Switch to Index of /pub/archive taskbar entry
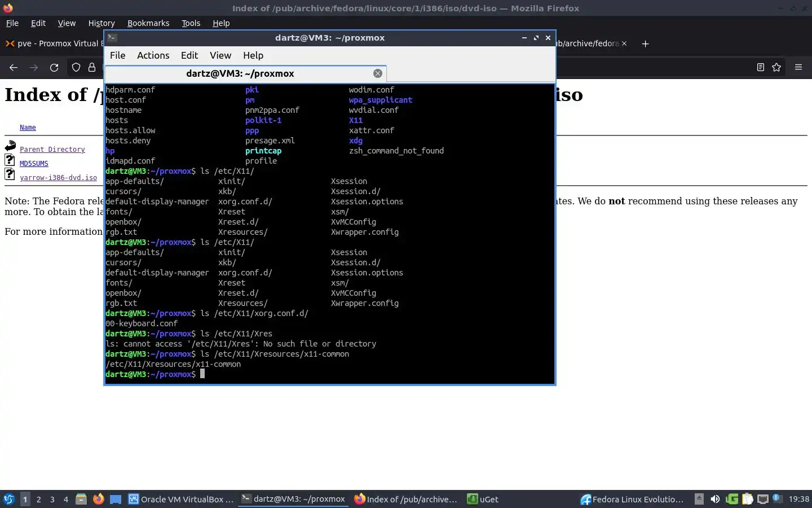This screenshot has width=812, height=508. pyautogui.click(x=406, y=499)
